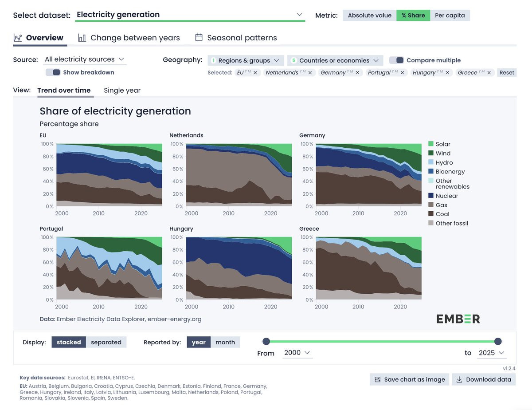Click the end handle of the year slider
The image size is (532, 410).
tap(498, 341)
